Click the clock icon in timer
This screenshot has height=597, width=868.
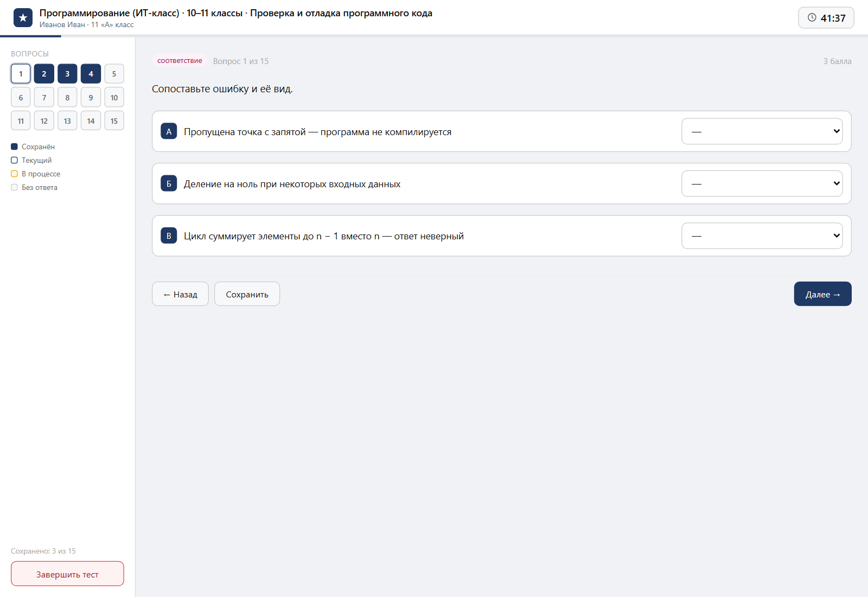812,17
